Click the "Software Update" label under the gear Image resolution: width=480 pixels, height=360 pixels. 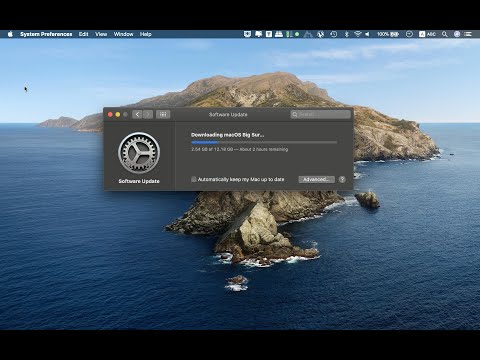[x=139, y=181]
